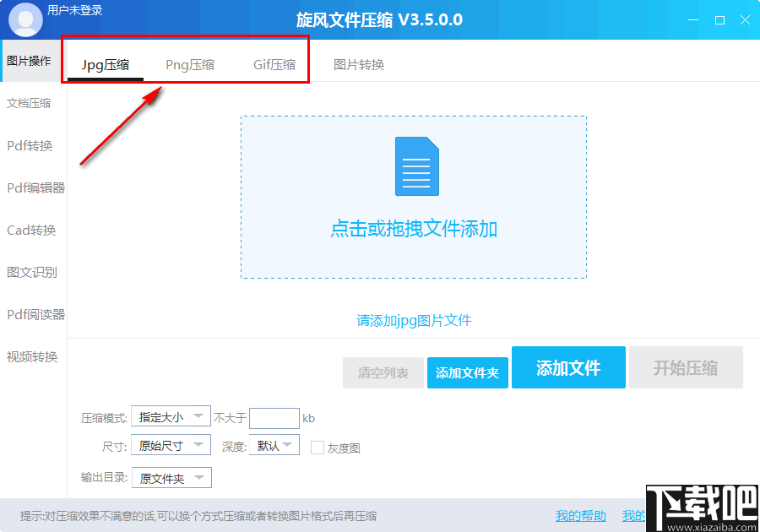Click the user avatar icon
The width and height of the screenshot is (760, 532).
[25, 20]
